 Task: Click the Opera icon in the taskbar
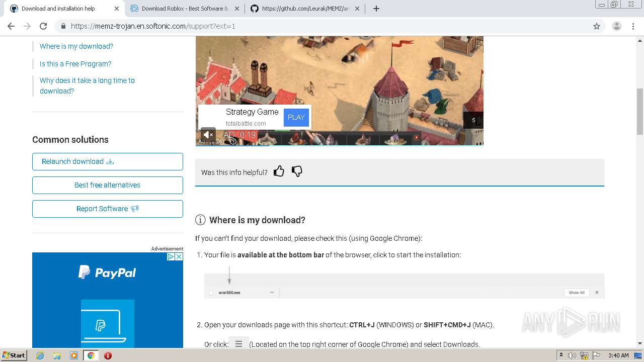[108, 355]
